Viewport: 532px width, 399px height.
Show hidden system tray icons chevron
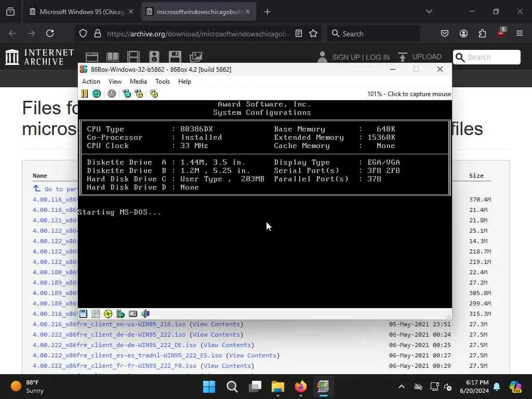402,387
